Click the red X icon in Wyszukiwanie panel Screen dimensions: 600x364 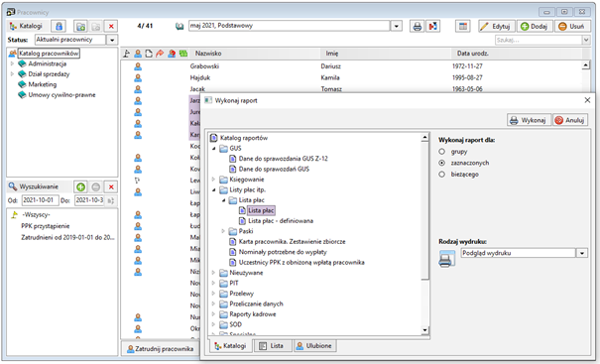[111, 186]
